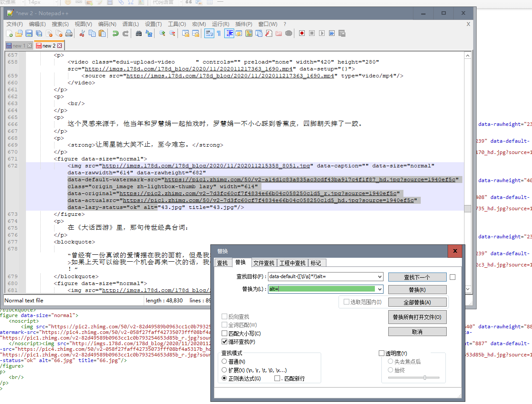This screenshot has width=532, height=404.
Task: Click the 取消 button
Action: coord(417,332)
